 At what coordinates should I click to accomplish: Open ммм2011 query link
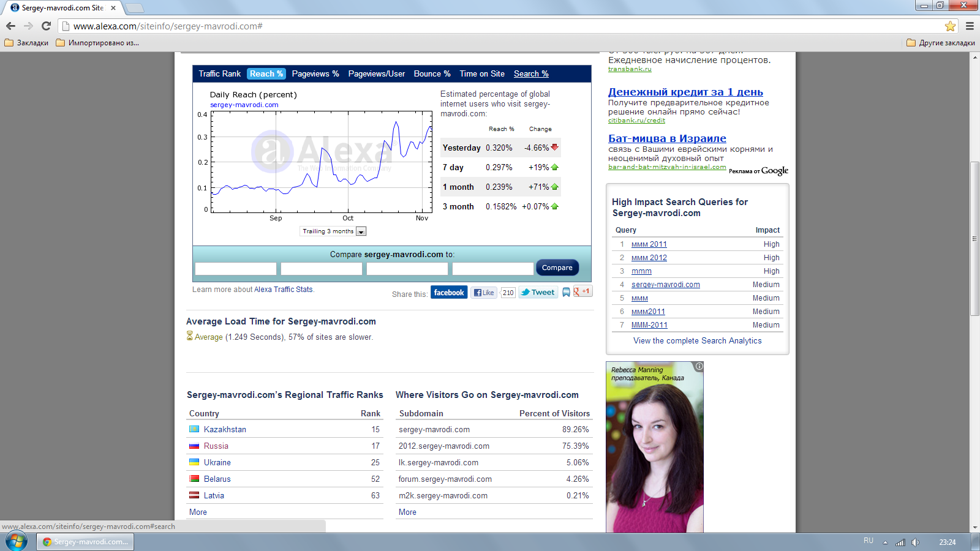coord(648,312)
